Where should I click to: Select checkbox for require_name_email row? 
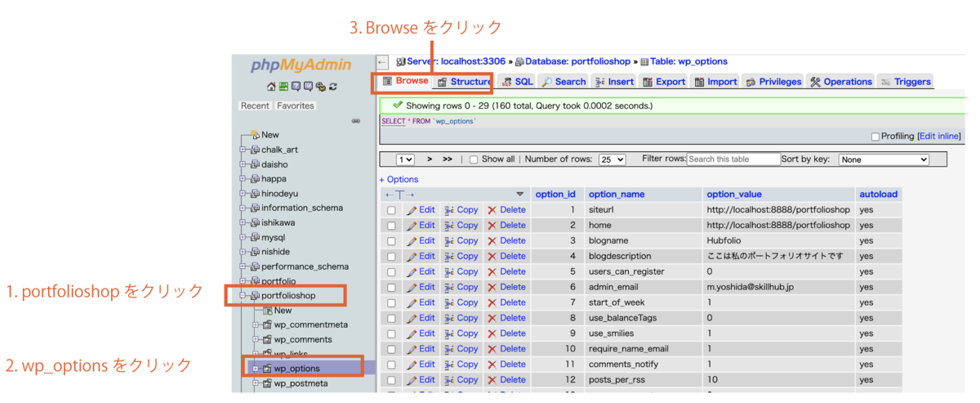391,349
